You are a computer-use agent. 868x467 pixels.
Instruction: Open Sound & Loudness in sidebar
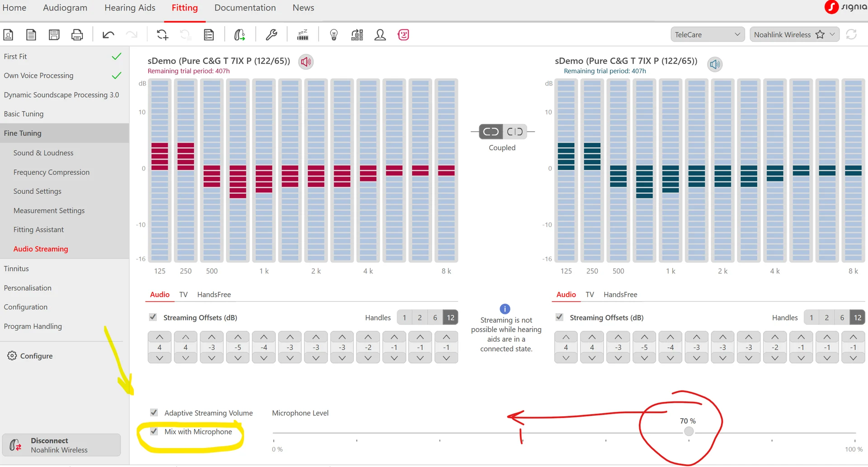(43, 153)
